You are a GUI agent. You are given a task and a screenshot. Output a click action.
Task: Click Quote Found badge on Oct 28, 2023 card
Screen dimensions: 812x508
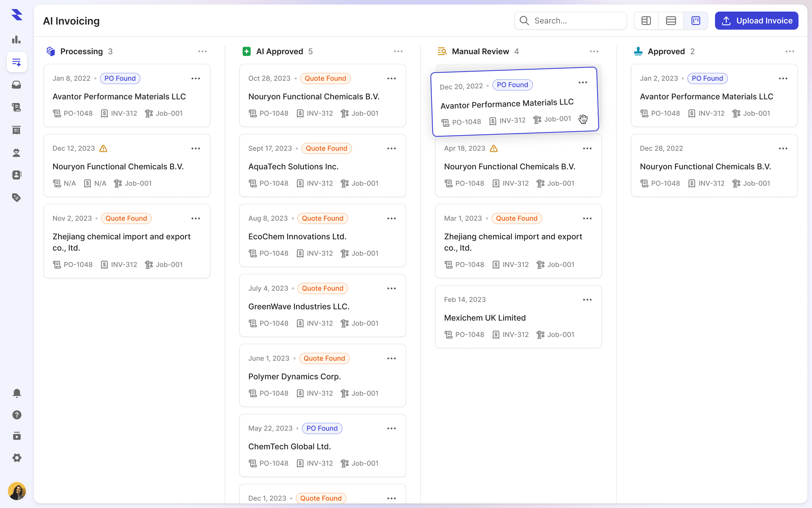click(x=325, y=78)
